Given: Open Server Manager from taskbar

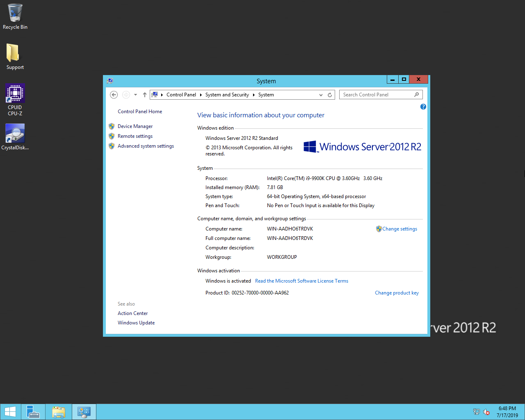Looking at the screenshot, I should pos(33,412).
